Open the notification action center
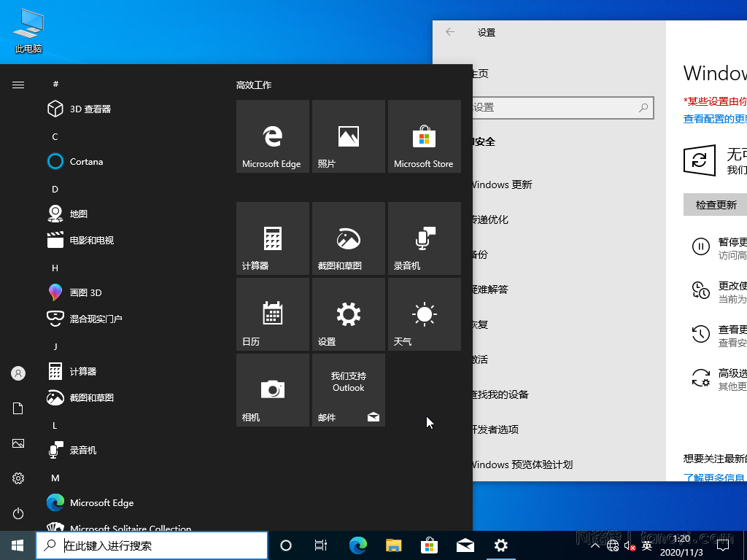 click(723, 545)
